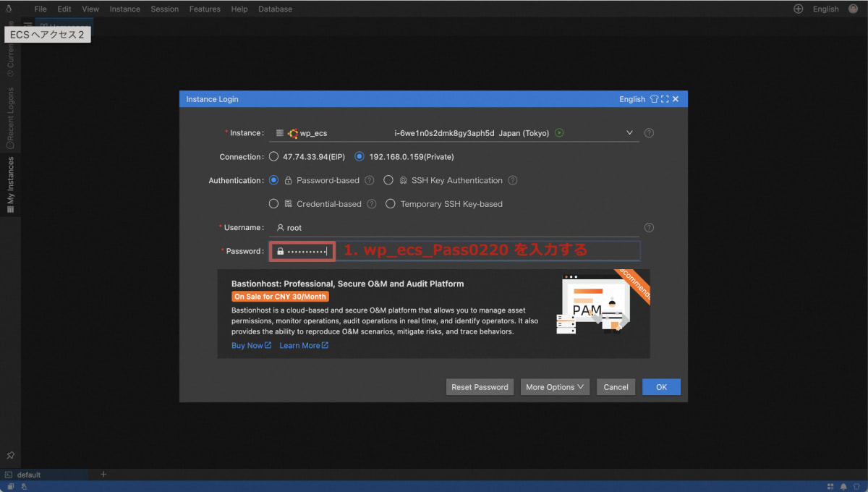Toggle fullscreen for the Instance Login dialog
The image size is (868, 492).
click(665, 99)
